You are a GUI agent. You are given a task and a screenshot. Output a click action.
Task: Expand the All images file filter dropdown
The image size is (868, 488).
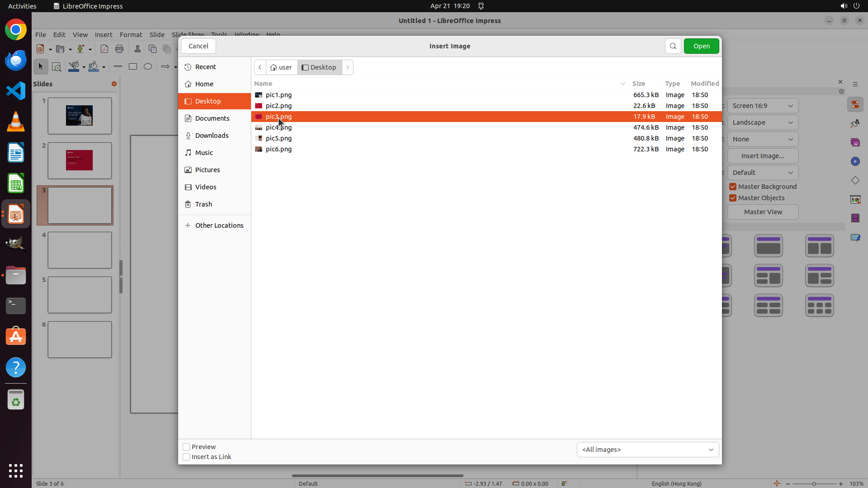click(647, 450)
